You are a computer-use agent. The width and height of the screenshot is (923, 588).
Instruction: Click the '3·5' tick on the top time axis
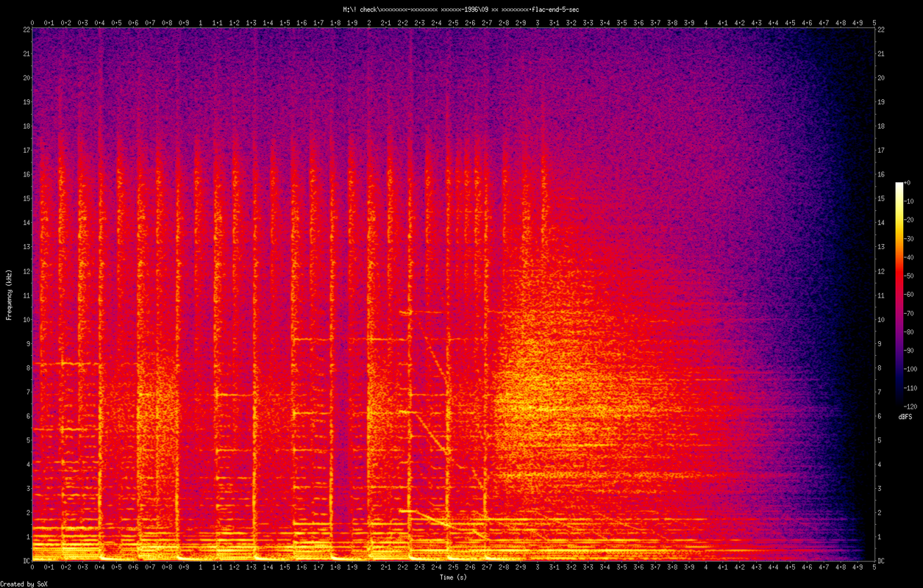point(621,22)
